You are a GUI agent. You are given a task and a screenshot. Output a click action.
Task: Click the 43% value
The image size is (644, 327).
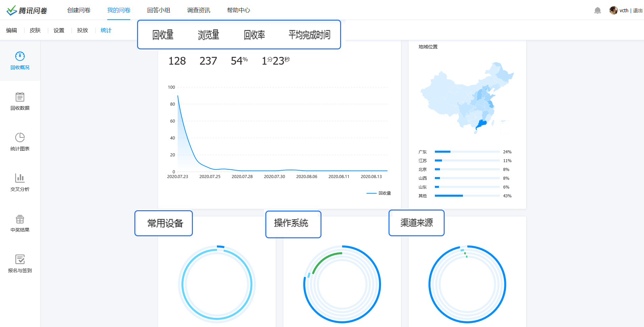[x=507, y=196]
